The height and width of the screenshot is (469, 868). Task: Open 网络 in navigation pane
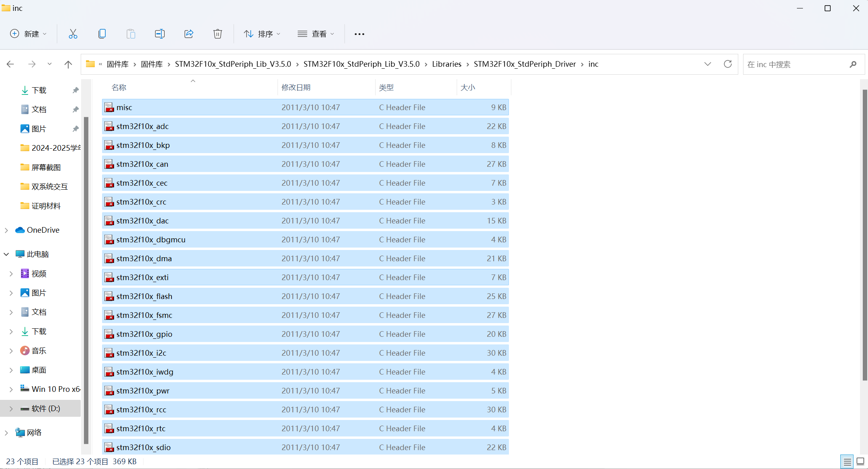pos(29,432)
